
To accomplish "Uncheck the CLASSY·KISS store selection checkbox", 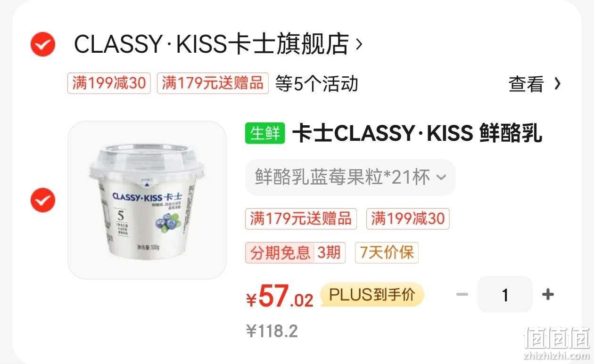I will 43,44.
